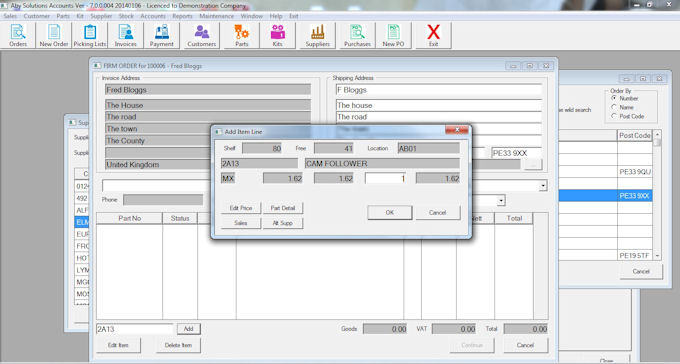This screenshot has height=364, width=680.
Task: Open the Maintenance menu
Action: coord(216,16)
